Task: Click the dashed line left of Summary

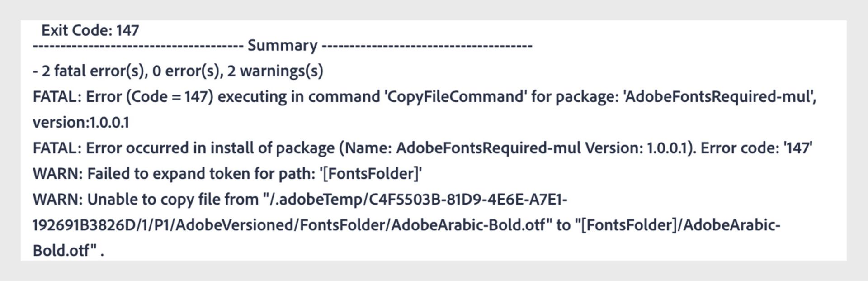Action: coord(138,46)
